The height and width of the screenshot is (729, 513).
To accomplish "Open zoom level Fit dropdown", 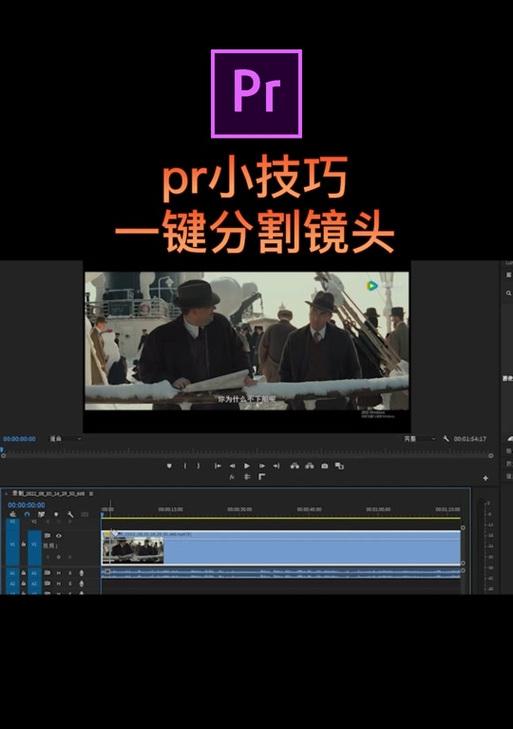I will (x=66, y=438).
